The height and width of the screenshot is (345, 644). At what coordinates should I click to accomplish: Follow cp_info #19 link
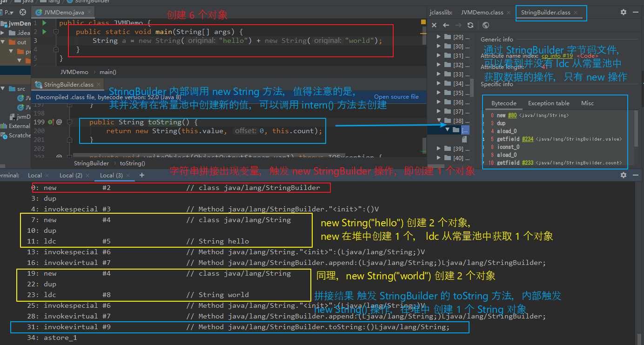(557, 56)
